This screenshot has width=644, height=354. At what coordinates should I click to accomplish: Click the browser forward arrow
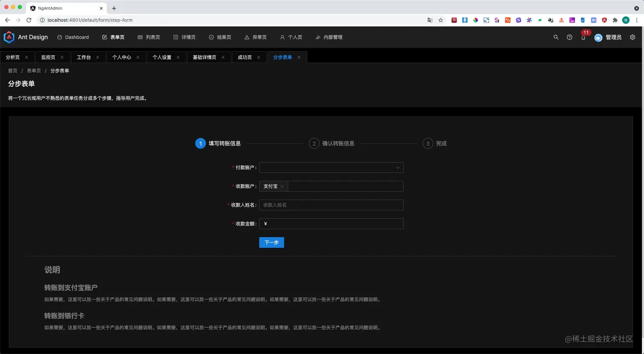click(18, 20)
